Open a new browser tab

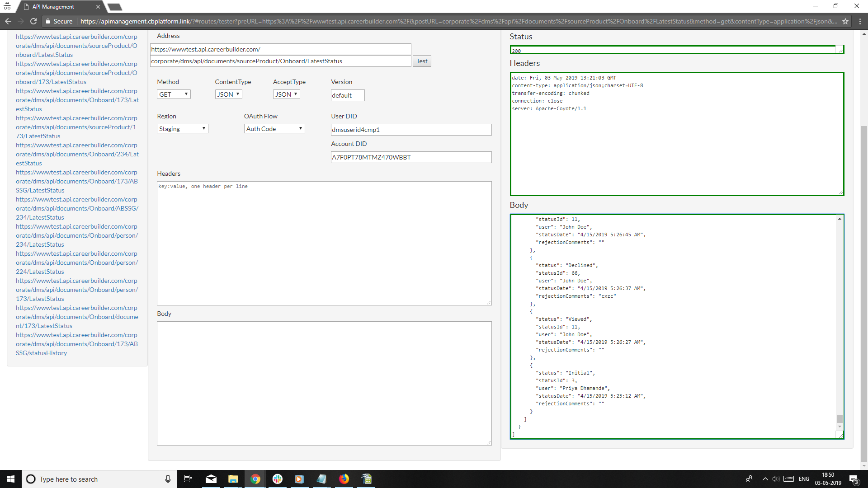pos(115,7)
